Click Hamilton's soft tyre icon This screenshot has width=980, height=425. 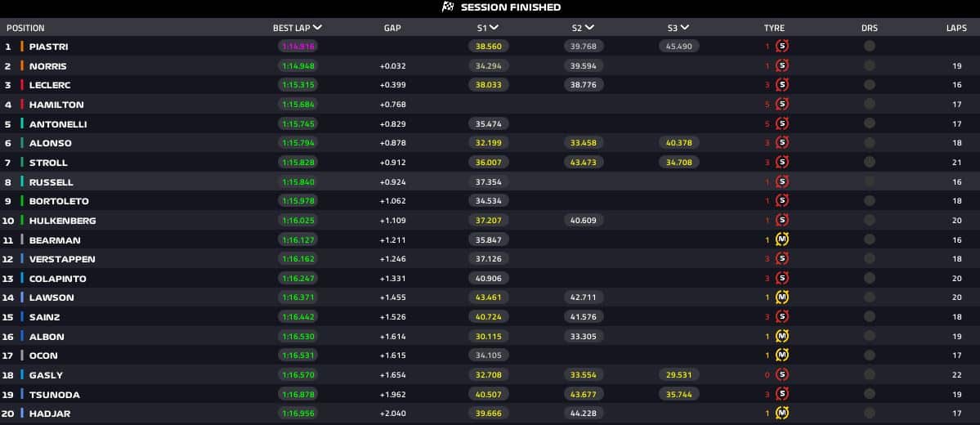coord(782,104)
